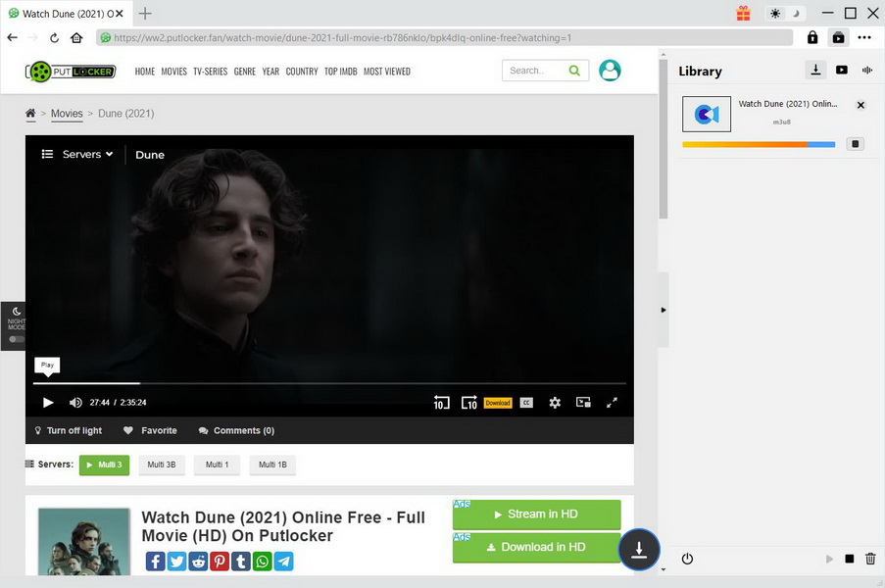Rewind video 10 seconds
The width and height of the screenshot is (885, 588).
(441, 403)
